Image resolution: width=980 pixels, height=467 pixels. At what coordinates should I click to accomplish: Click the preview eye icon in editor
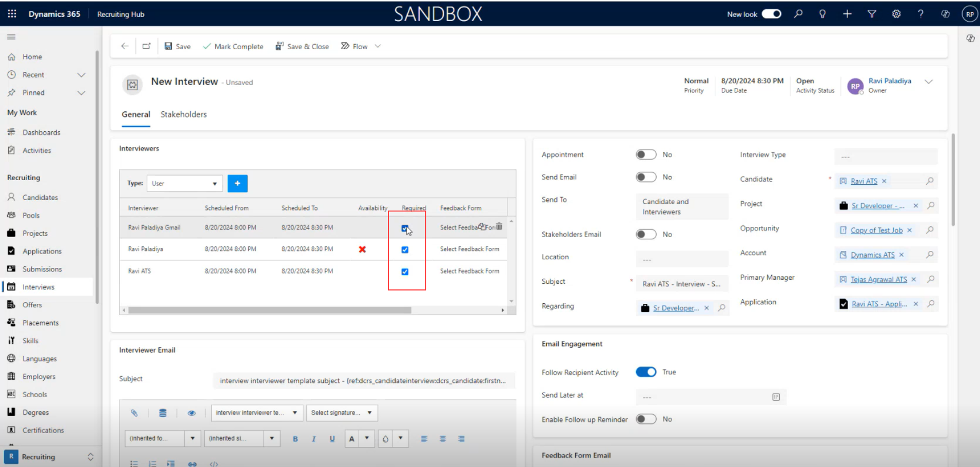191,413
